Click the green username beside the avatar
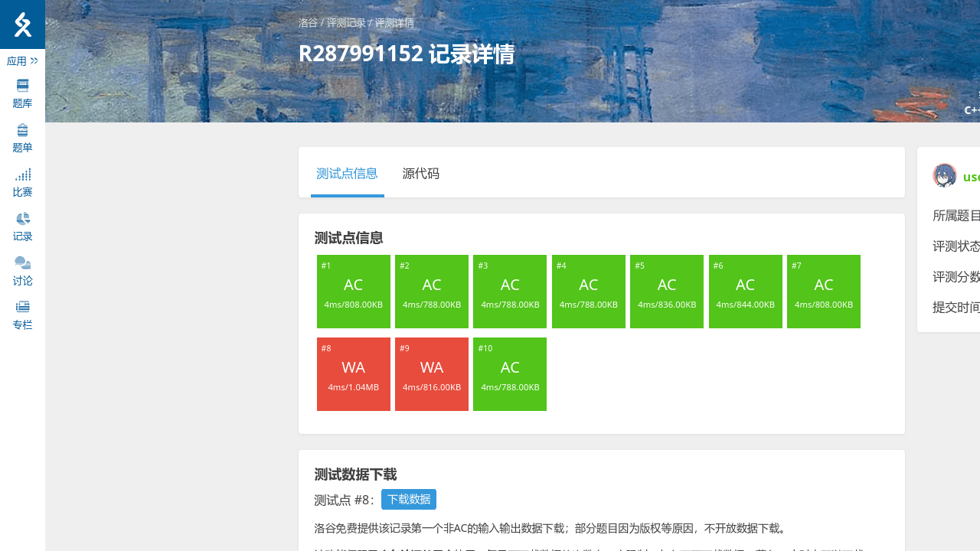 point(972,177)
